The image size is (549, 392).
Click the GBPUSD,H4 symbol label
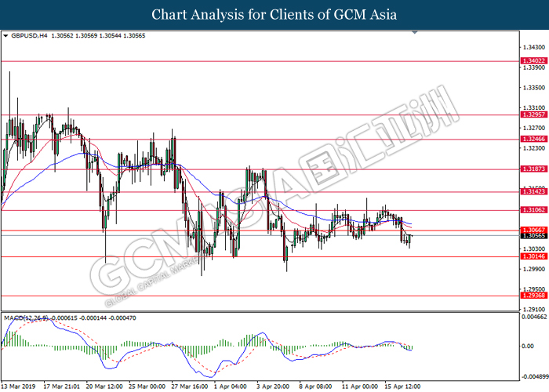pyautogui.click(x=25, y=36)
